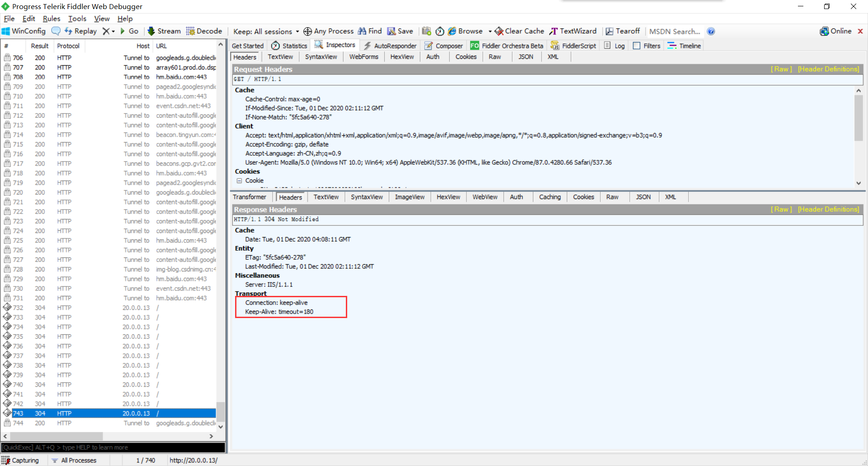Image resolution: width=868 pixels, height=466 pixels.
Task: Select the response Caching tab
Action: click(550, 197)
